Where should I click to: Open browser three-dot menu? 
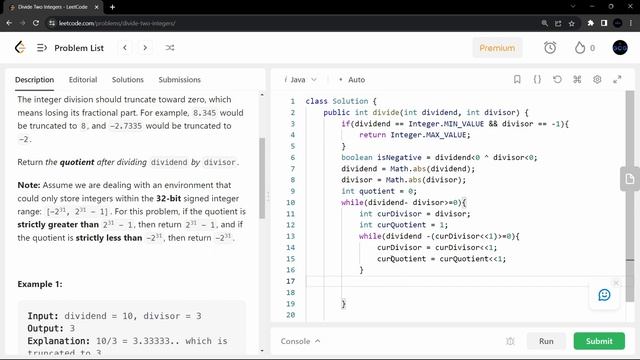point(632,23)
